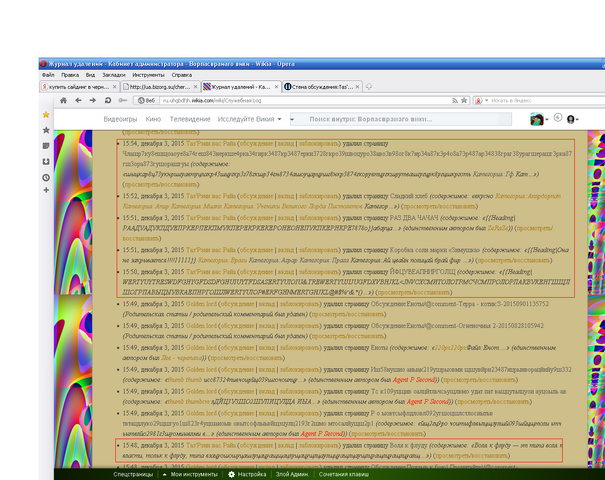Navigate back with the back arrow
The width and height of the screenshot is (605, 480).
click(x=78, y=100)
